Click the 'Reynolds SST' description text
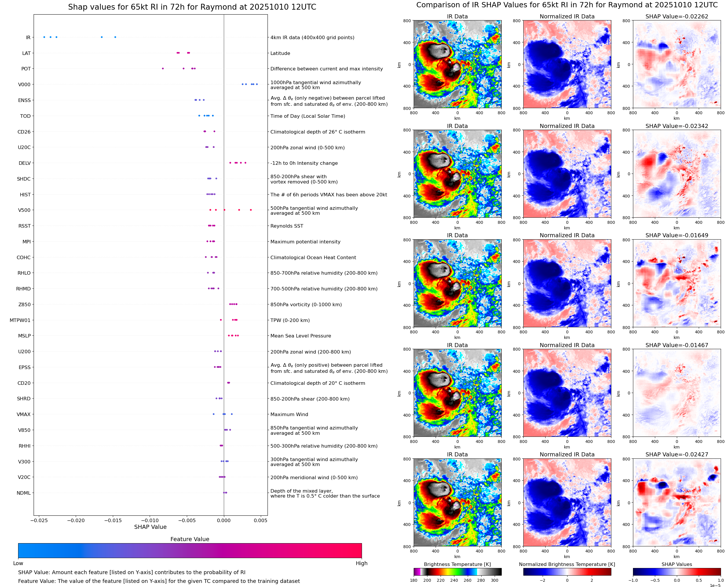 (287, 226)
